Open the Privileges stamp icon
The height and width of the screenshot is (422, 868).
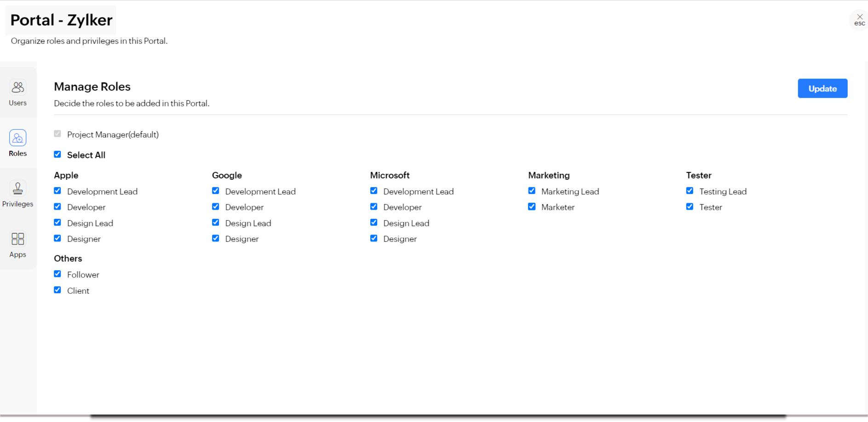[x=18, y=188]
